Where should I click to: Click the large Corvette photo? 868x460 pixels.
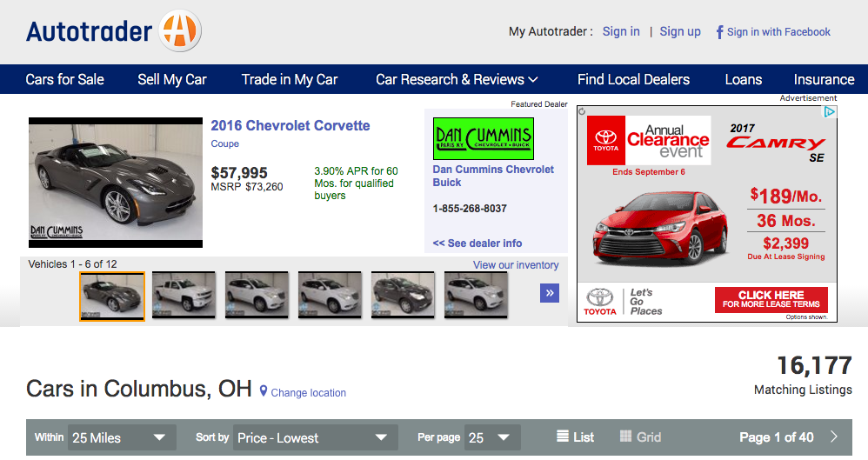116,182
